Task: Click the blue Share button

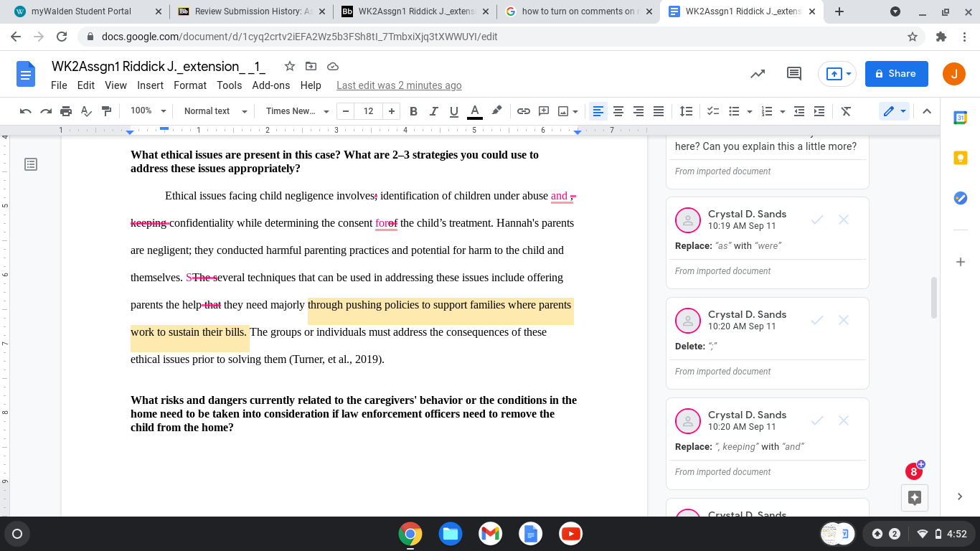Action: click(896, 73)
